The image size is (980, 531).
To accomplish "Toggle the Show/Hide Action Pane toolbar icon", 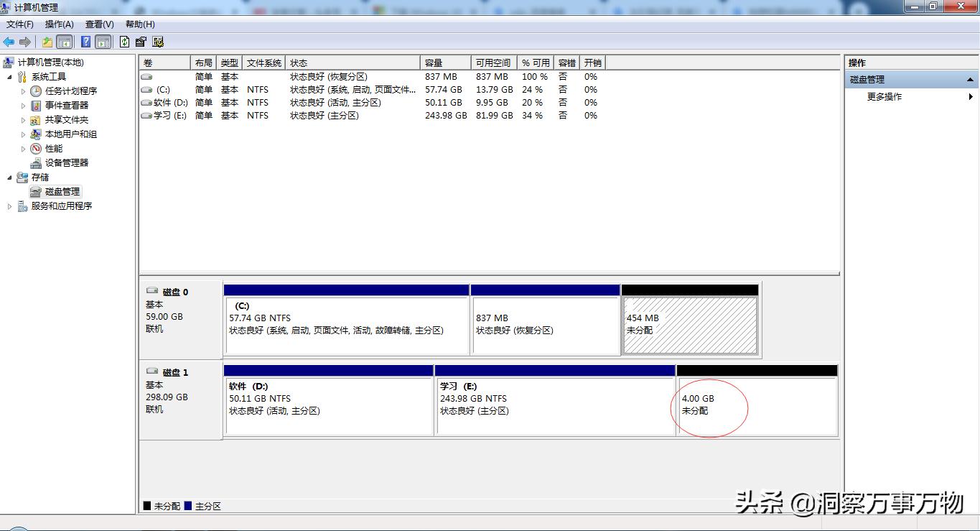I will pyautogui.click(x=103, y=42).
